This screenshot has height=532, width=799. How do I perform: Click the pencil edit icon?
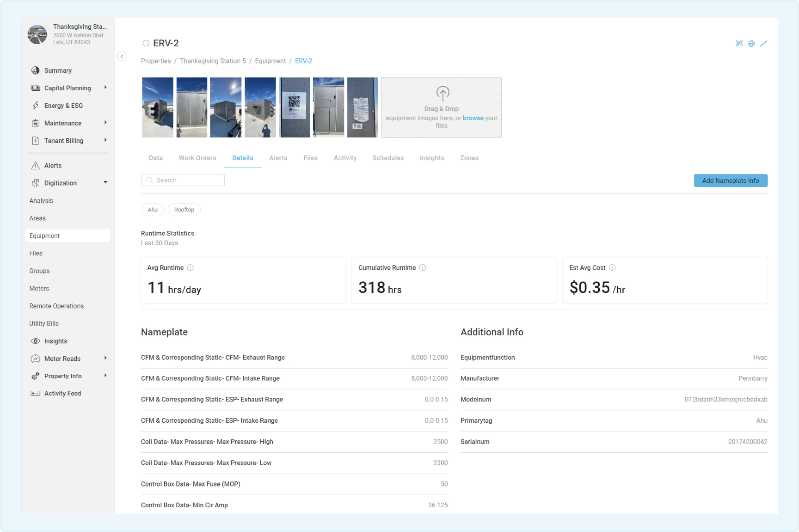(x=763, y=43)
